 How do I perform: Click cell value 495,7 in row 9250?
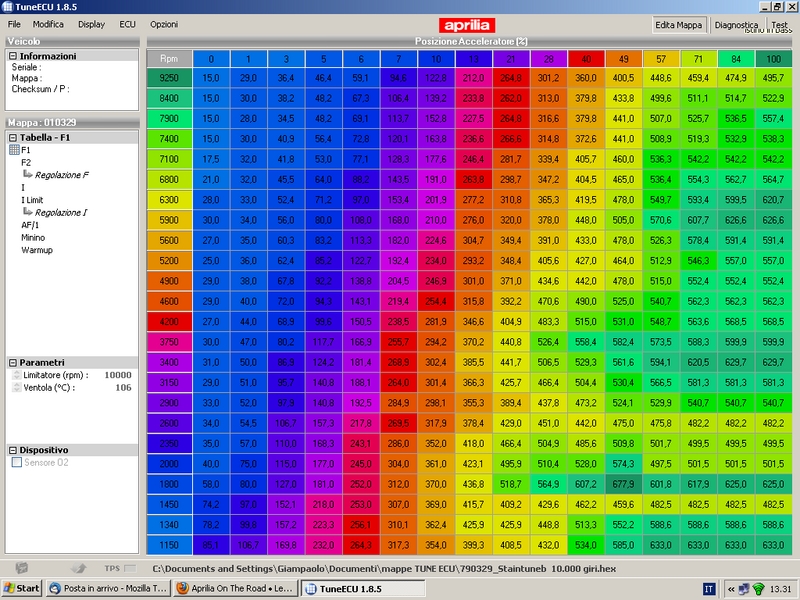(x=773, y=78)
